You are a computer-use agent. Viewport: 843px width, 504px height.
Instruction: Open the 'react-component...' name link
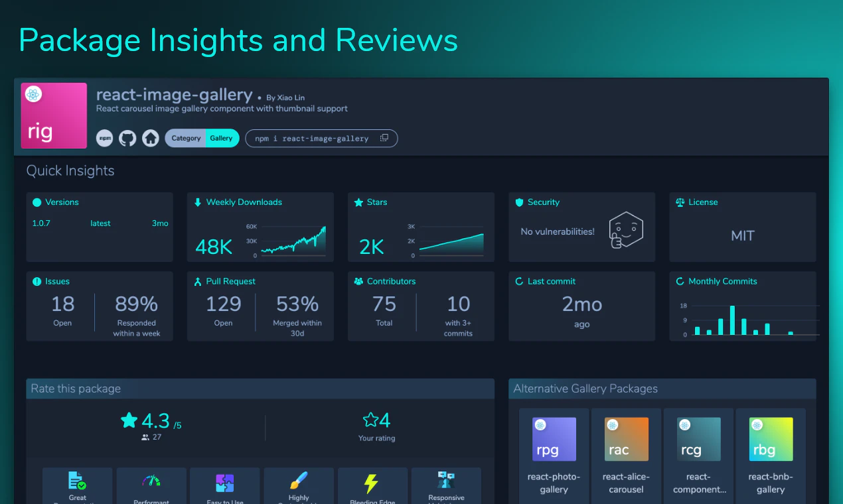tap(699, 483)
